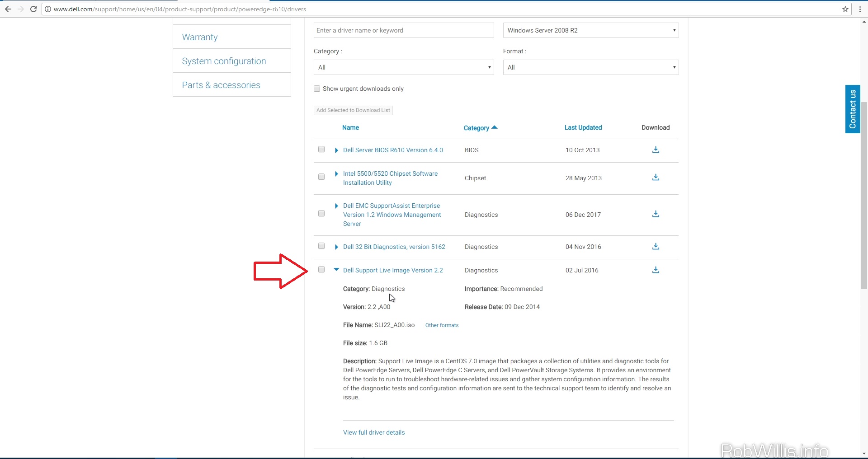Open the Contact us side tab
Viewport: 868px width, 459px height.
853,109
